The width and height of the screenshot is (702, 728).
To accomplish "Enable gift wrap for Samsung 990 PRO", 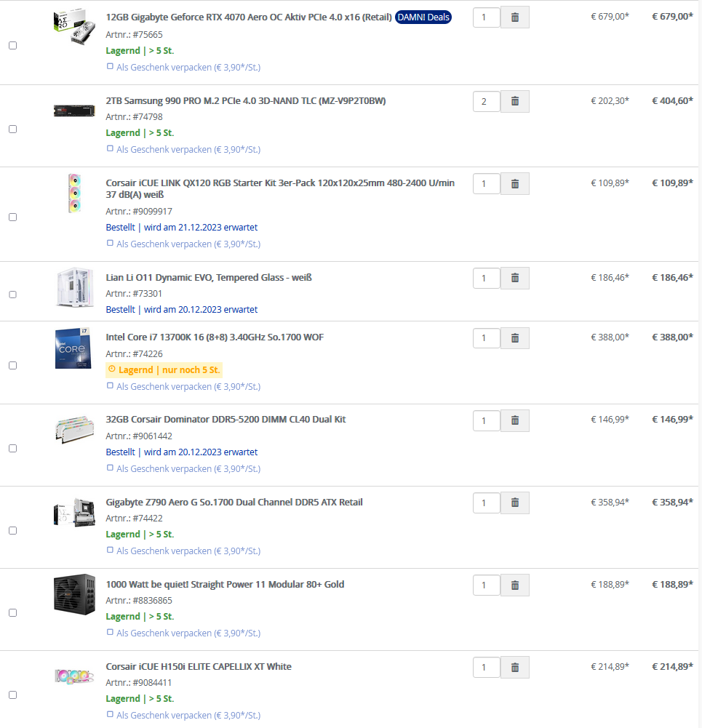I will pyautogui.click(x=110, y=148).
